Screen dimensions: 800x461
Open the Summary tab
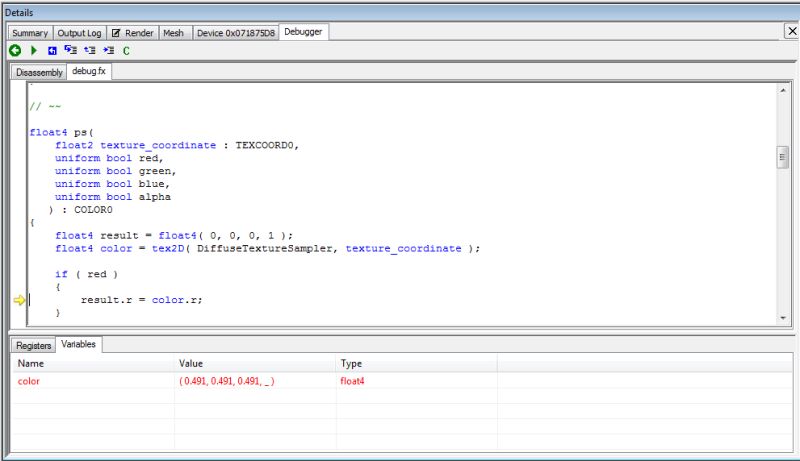[x=30, y=33]
